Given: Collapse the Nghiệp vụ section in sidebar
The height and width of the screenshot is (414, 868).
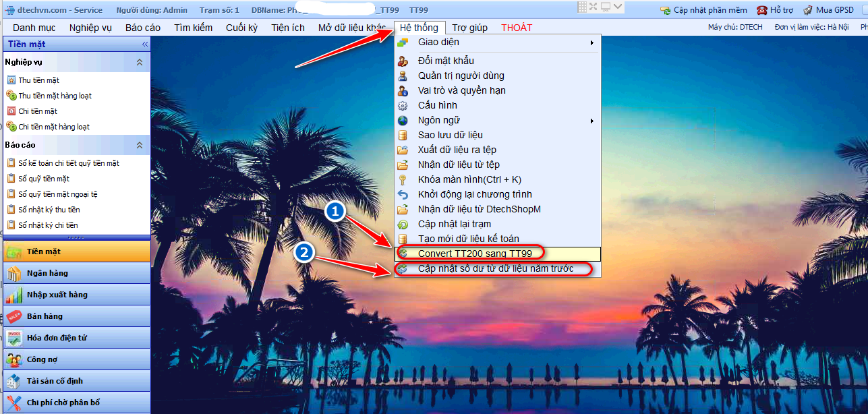Looking at the screenshot, I should (x=140, y=62).
